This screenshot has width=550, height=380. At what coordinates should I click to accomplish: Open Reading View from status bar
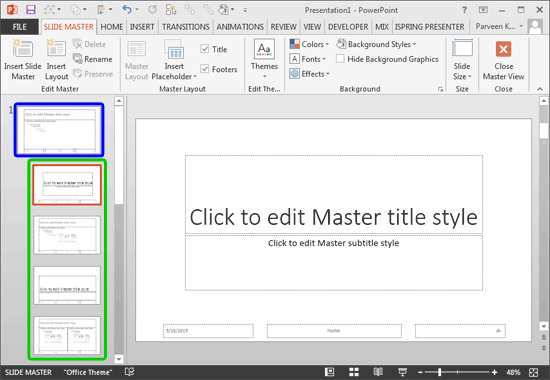[x=378, y=372]
